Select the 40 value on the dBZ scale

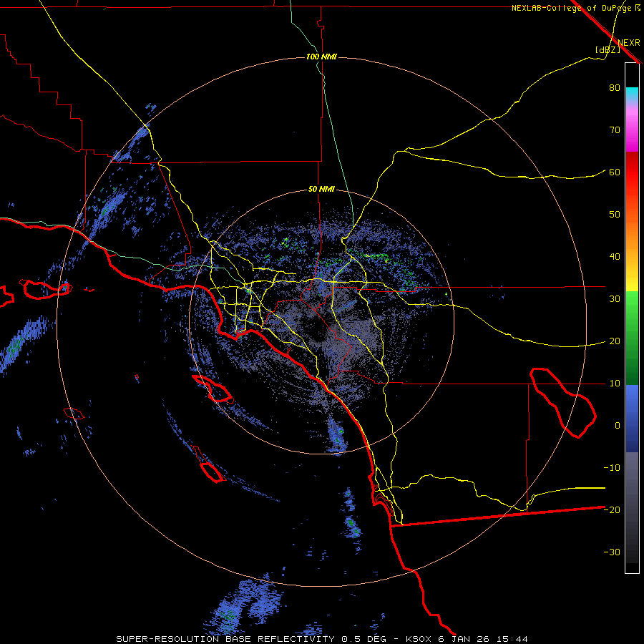(615, 257)
